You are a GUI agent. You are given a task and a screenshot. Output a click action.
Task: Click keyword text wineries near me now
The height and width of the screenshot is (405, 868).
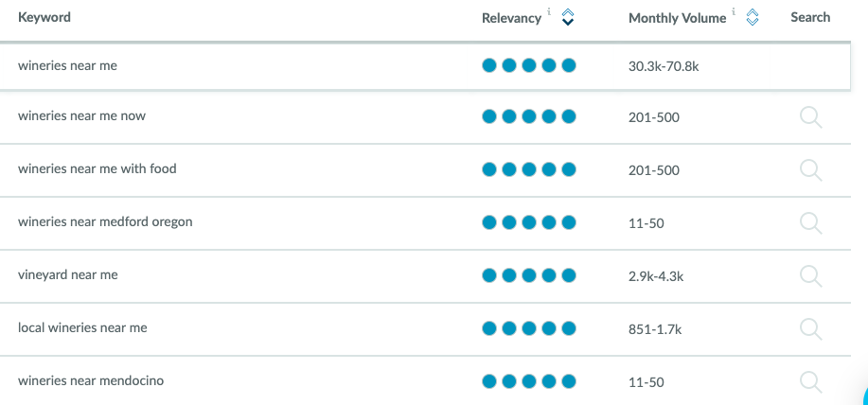click(82, 116)
